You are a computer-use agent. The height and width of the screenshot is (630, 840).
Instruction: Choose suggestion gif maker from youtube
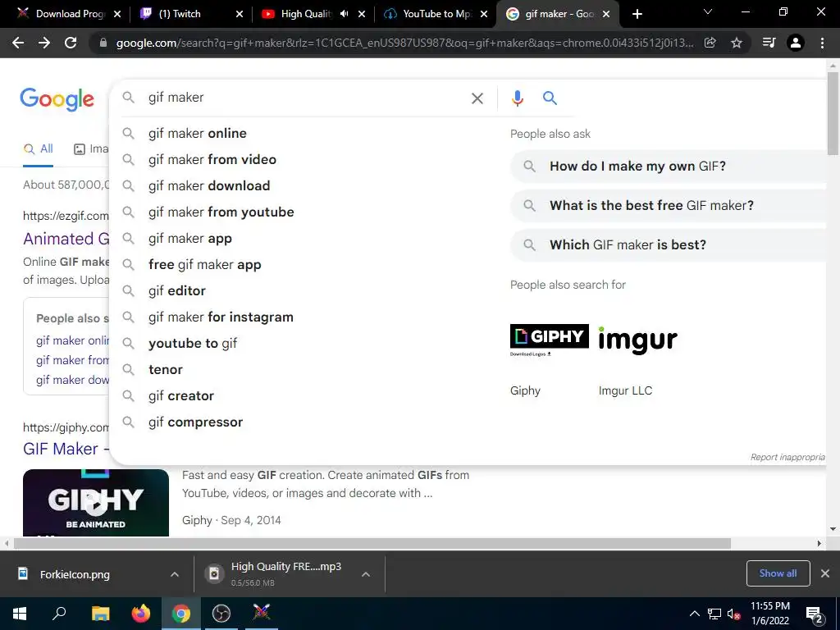[x=221, y=212]
